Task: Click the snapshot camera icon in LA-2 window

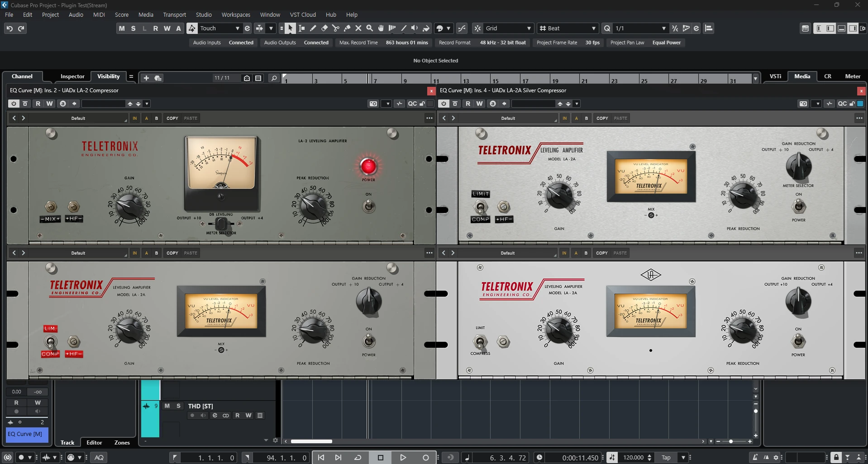Action: pyautogui.click(x=373, y=104)
